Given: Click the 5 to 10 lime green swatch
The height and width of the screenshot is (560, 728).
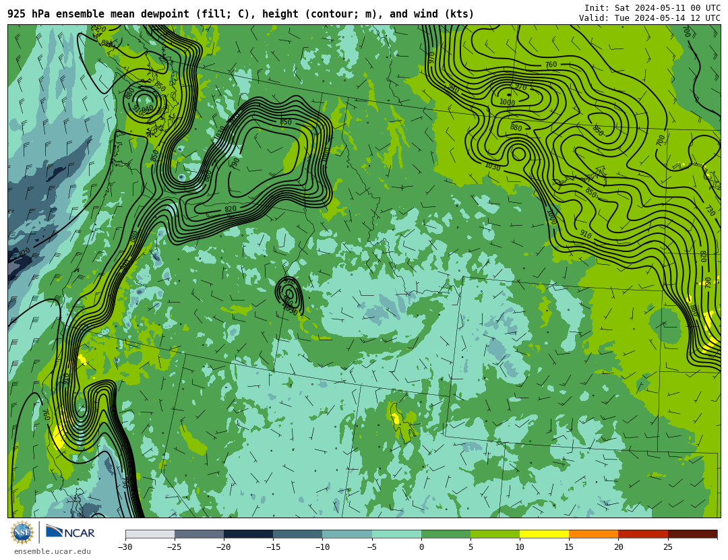Looking at the screenshot, I should [495, 534].
